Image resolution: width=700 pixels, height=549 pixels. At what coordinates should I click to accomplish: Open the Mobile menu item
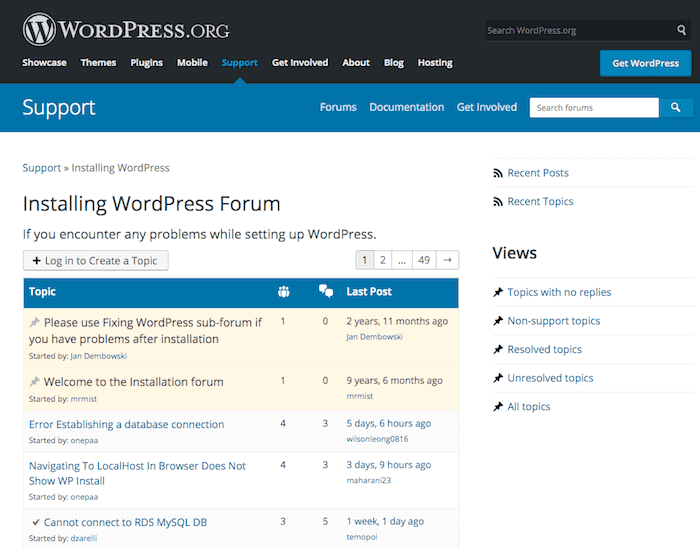point(192,62)
